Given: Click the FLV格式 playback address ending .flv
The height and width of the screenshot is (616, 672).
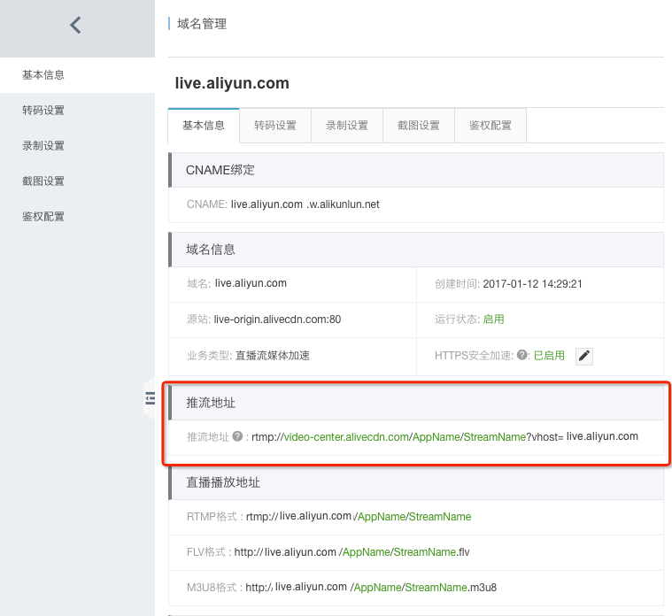Looking at the screenshot, I should 351,552.
